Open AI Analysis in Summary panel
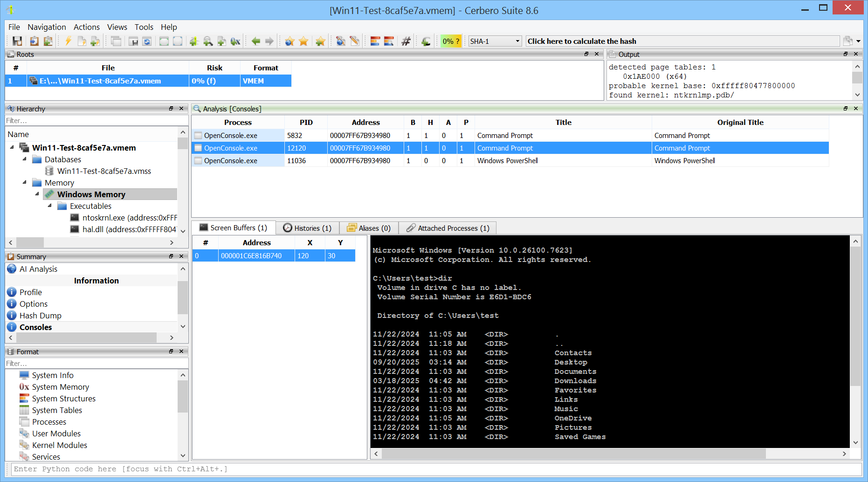 [x=38, y=269]
